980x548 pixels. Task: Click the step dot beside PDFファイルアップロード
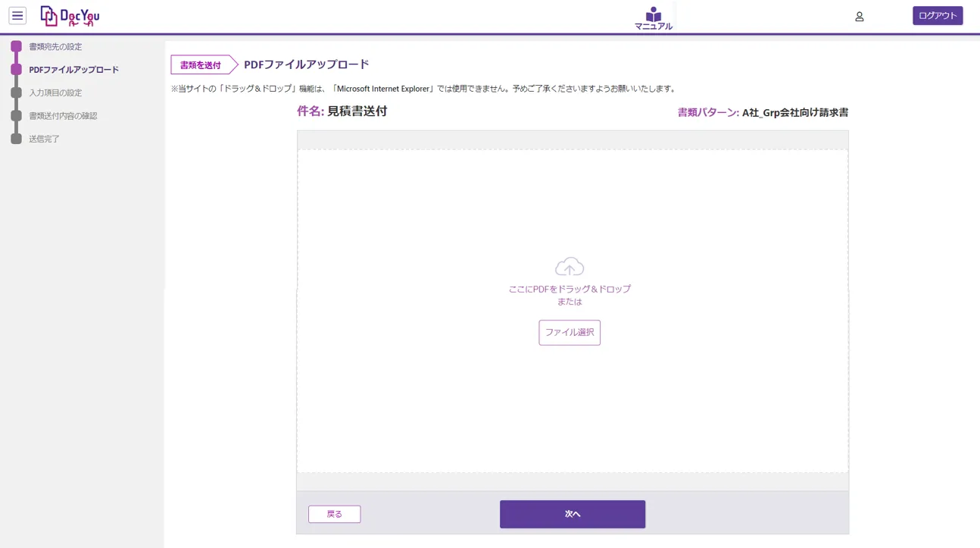tap(16, 70)
